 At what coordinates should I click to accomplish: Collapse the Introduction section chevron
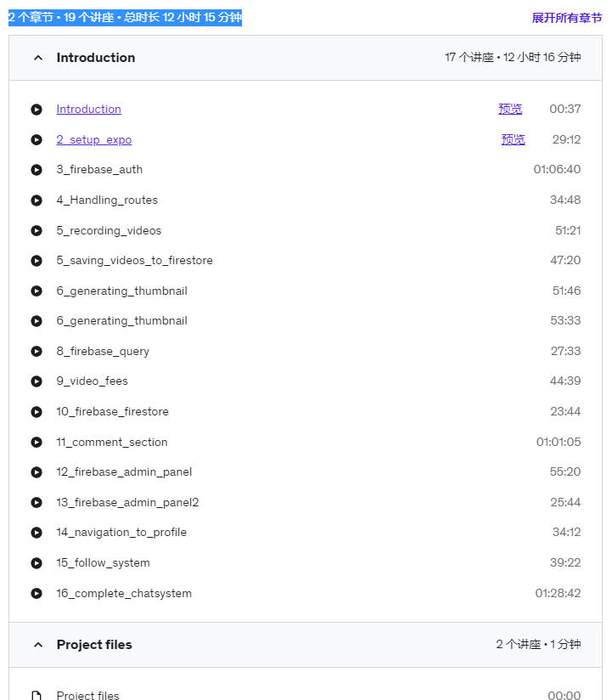[x=38, y=58]
